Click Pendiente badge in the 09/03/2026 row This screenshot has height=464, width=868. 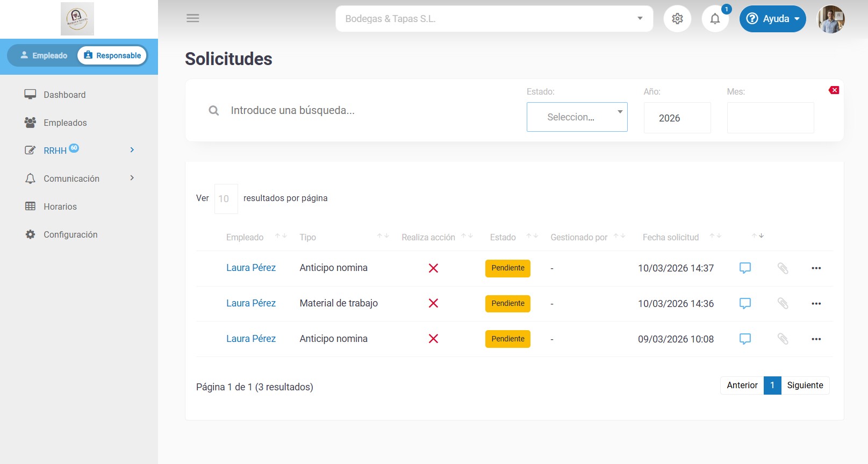[508, 339]
